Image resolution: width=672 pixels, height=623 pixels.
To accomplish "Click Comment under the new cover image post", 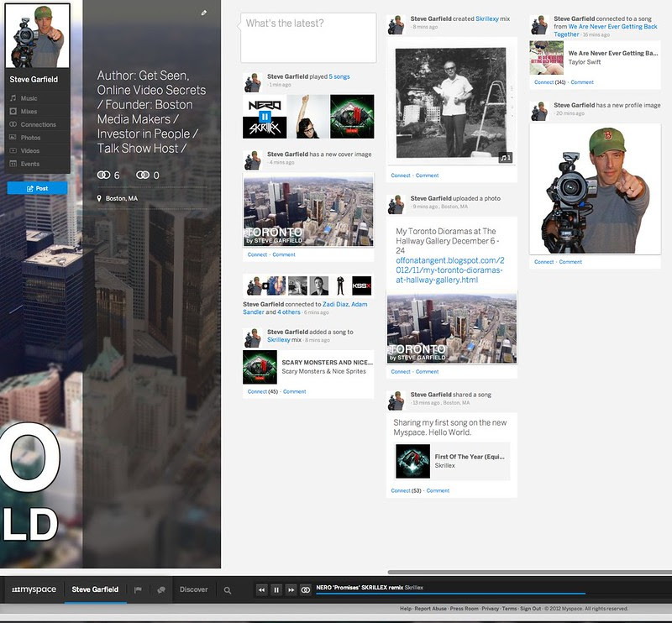I will [x=284, y=254].
